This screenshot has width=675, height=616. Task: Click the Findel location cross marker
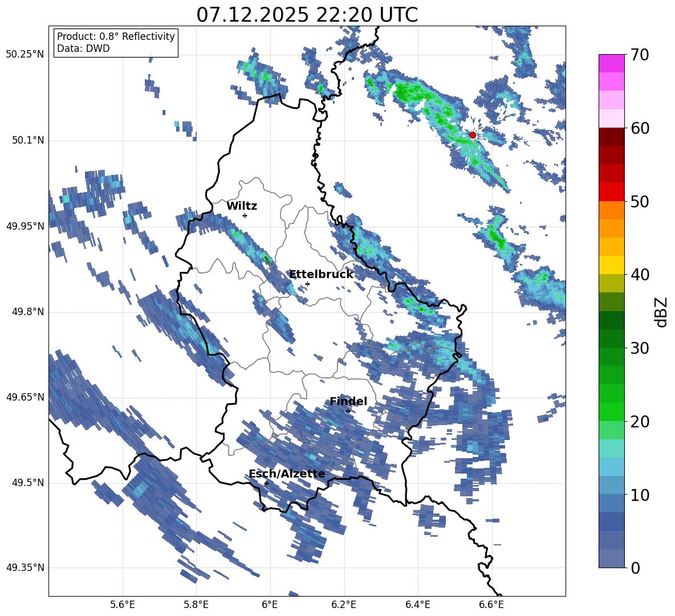(x=348, y=411)
